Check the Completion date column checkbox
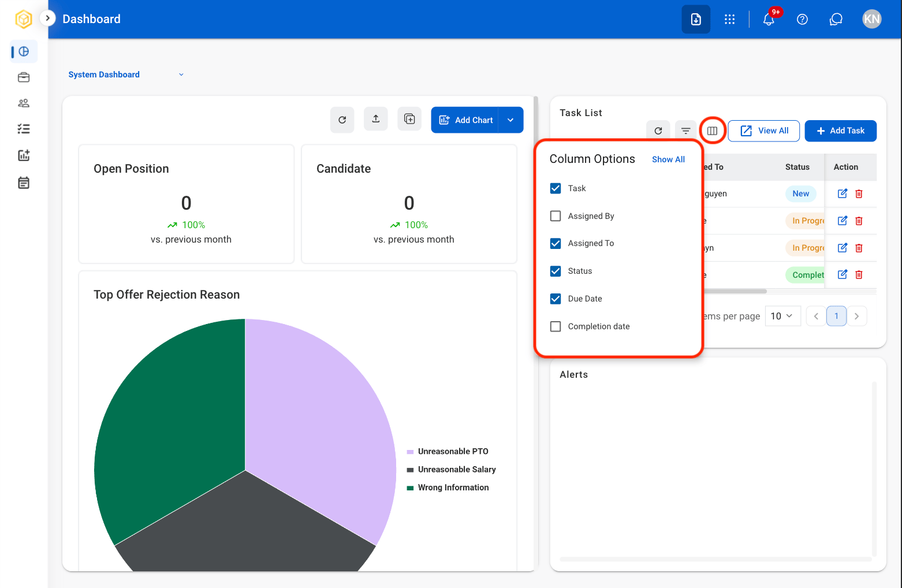This screenshot has height=588, width=902. tap(556, 326)
